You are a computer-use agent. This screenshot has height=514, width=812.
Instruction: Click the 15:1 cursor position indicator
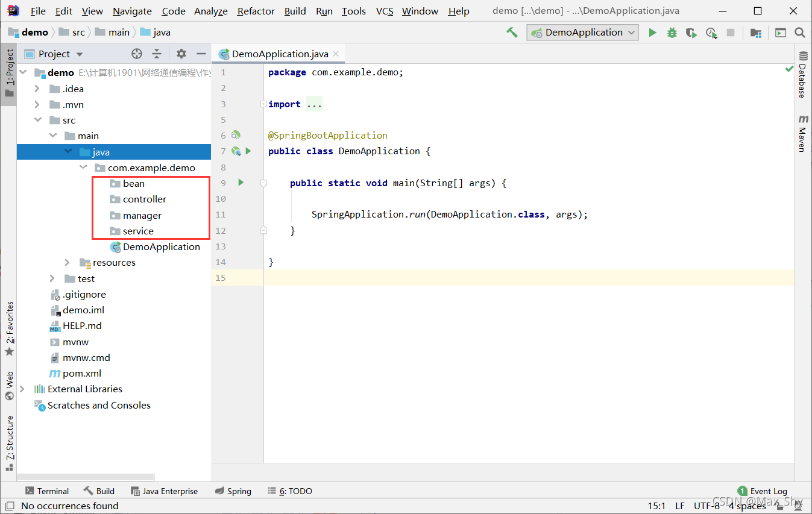point(656,506)
